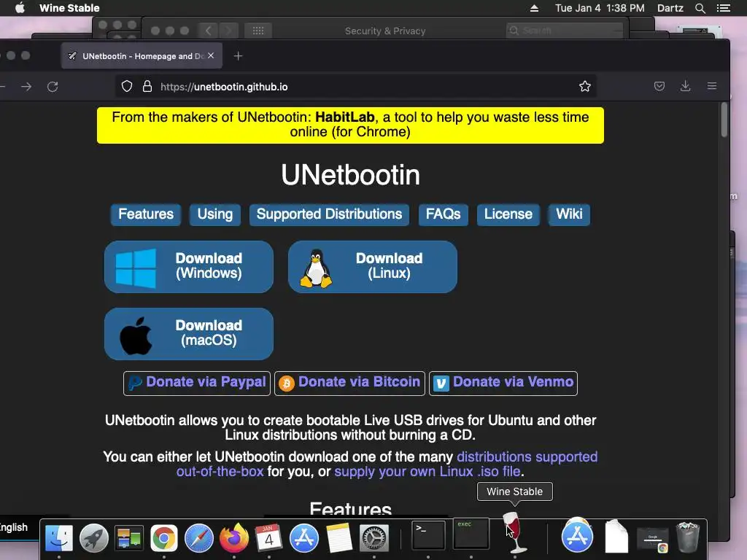The height and width of the screenshot is (560, 747).
Task: Open the exec script icon in dock
Action: (x=471, y=534)
